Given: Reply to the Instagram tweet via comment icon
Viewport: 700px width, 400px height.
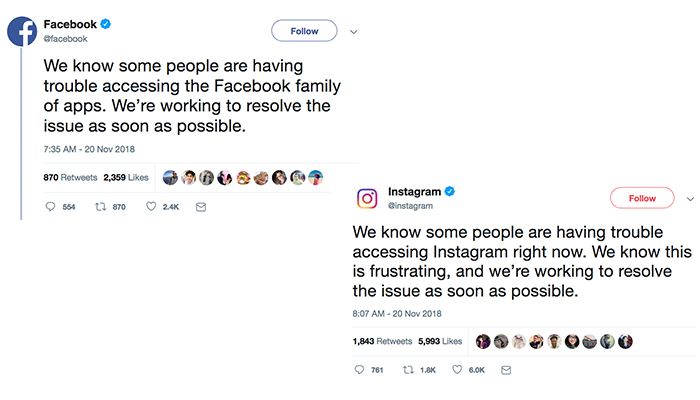Looking at the screenshot, I should (x=359, y=370).
